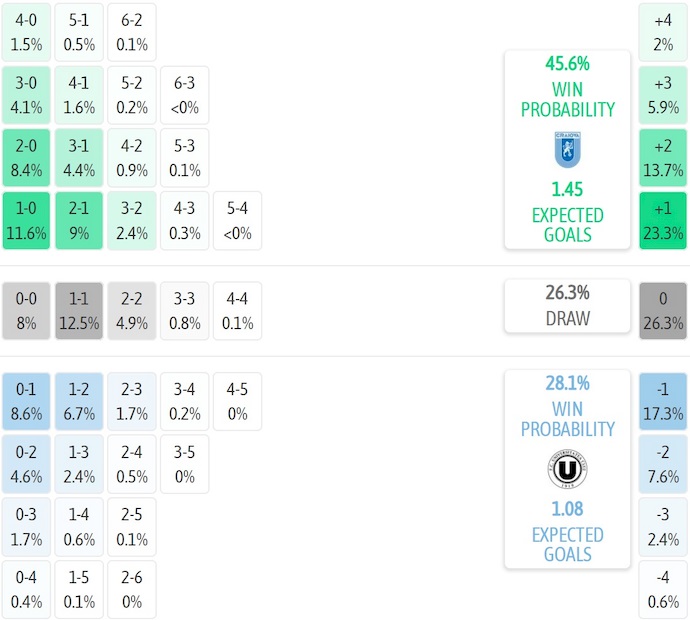Click the 0 margin draw cell at 26.3%
This screenshot has width=690, height=620.
663,310
